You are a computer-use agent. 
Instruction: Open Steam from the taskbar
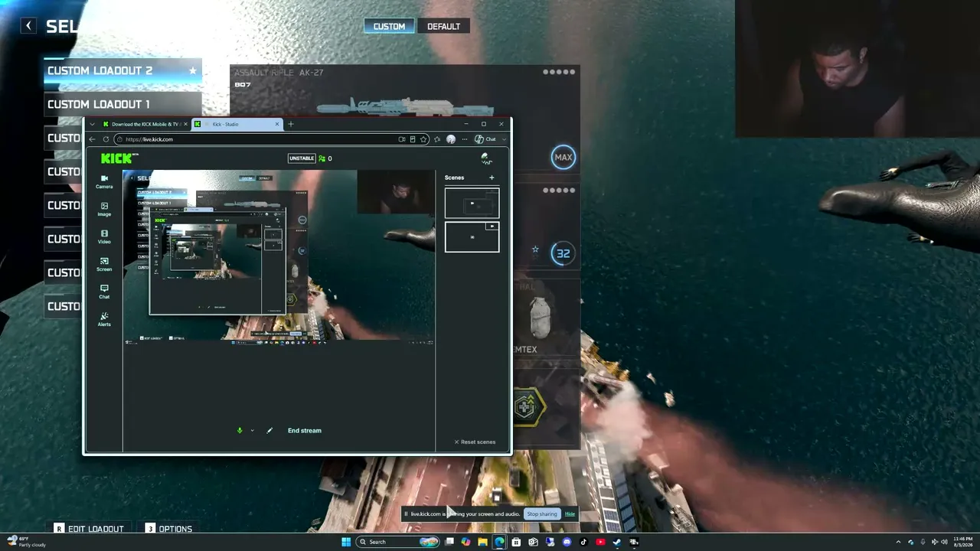pyautogui.click(x=617, y=542)
